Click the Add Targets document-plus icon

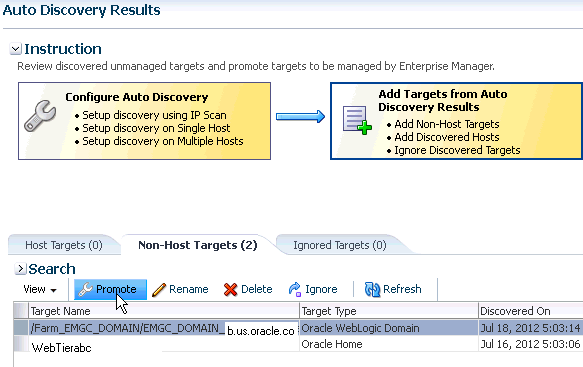coord(357,120)
